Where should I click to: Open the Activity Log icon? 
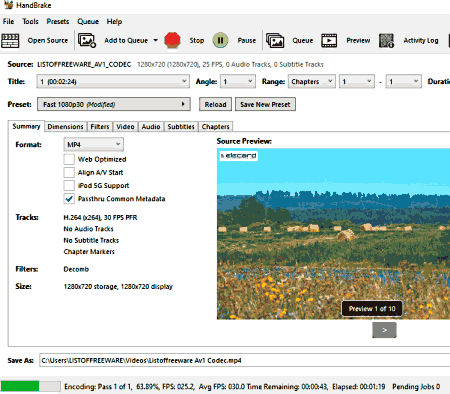[x=387, y=41]
